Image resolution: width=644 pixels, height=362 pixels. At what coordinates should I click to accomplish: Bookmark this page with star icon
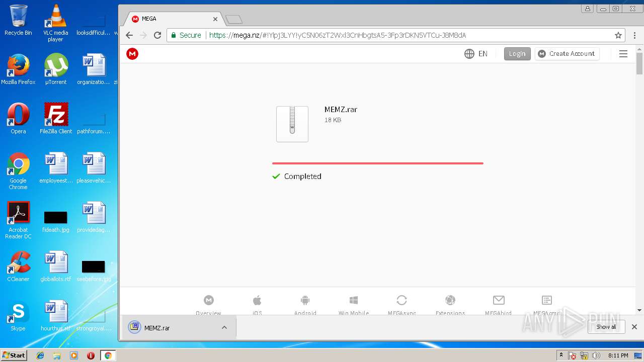coord(618,35)
